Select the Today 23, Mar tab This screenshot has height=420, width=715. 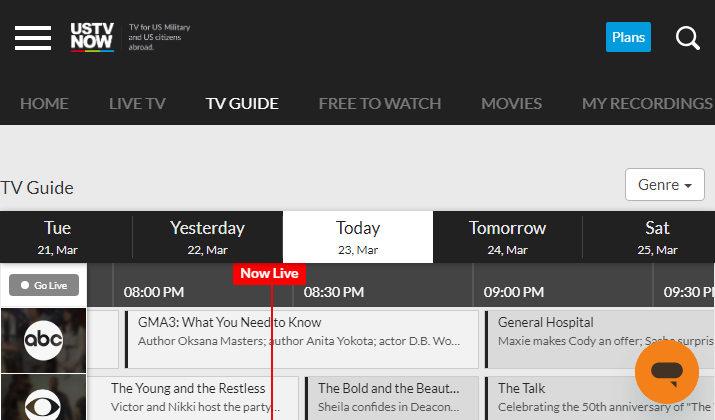358,237
